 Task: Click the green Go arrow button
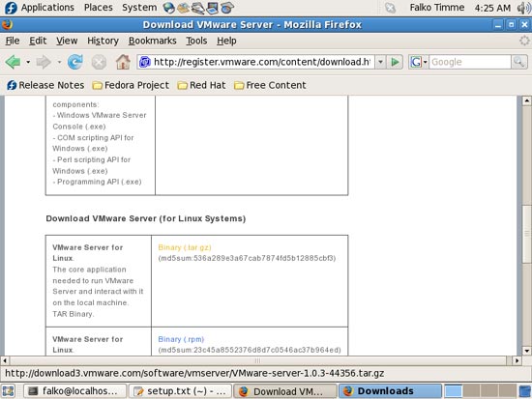point(395,62)
